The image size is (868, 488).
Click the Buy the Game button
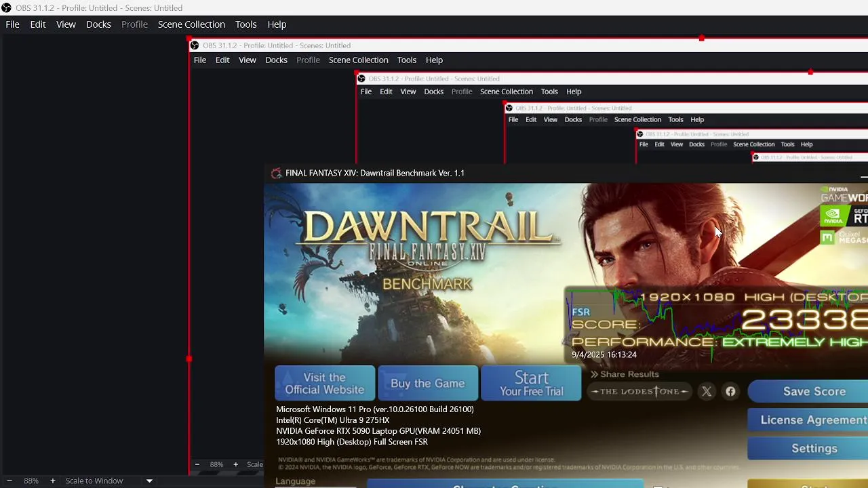428,384
